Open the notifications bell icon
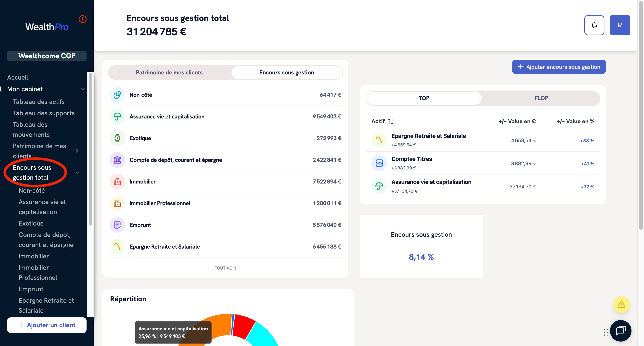Image resolution: width=644 pixels, height=346 pixels. (x=594, y=25)
